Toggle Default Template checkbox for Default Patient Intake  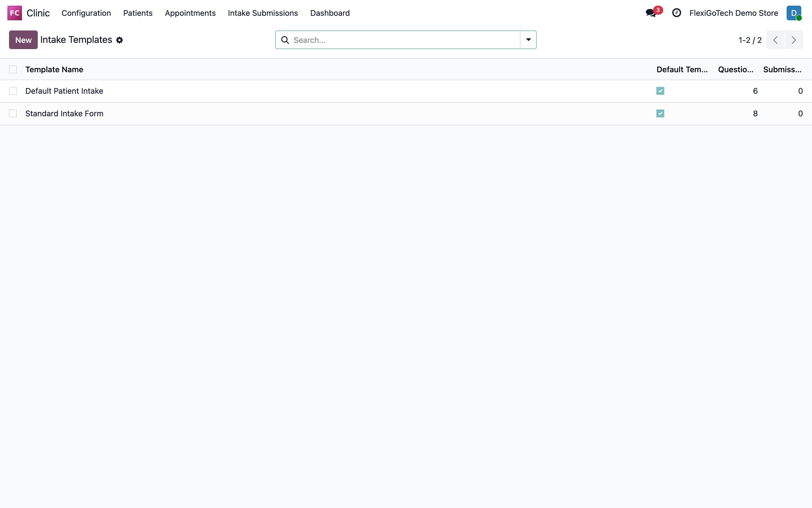tap(660, 91)
